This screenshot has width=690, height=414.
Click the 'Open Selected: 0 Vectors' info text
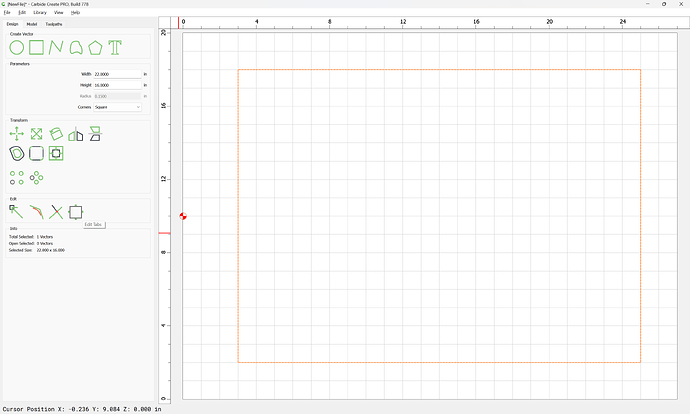click(x=31, y=243)
